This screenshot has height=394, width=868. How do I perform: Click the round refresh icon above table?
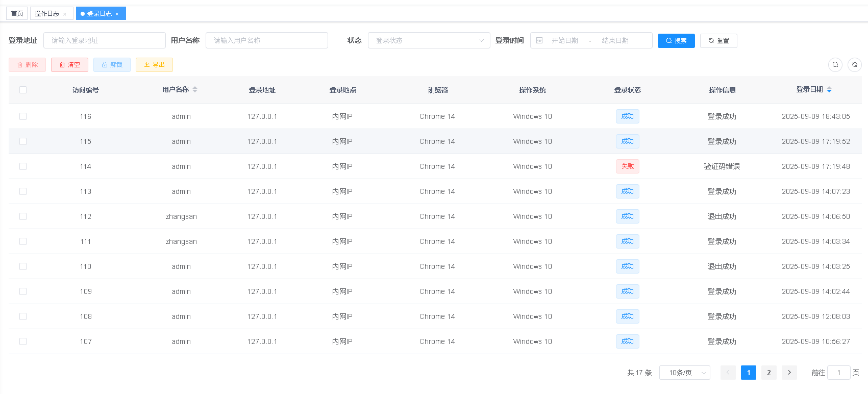[854, 65]
